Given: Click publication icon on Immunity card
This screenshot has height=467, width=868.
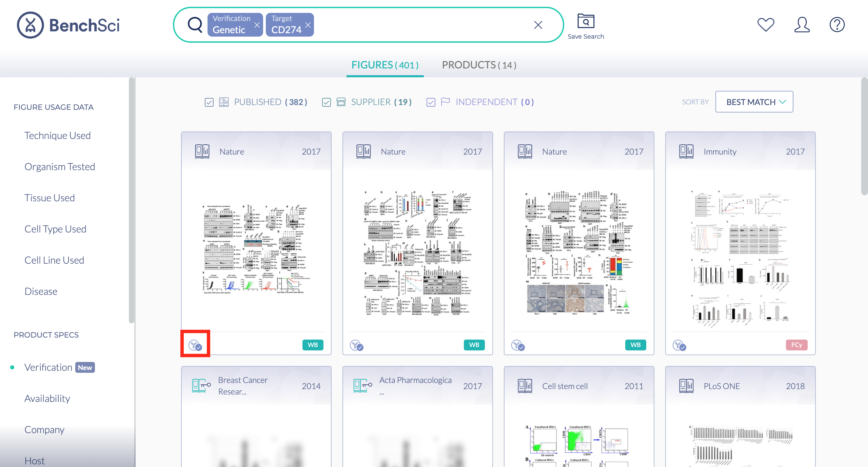Looking at the screenshot, I should [x=686, y=151].
